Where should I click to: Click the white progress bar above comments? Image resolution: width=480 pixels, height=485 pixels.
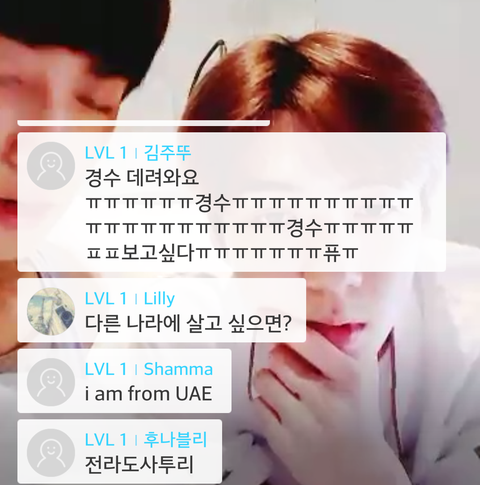144,123
